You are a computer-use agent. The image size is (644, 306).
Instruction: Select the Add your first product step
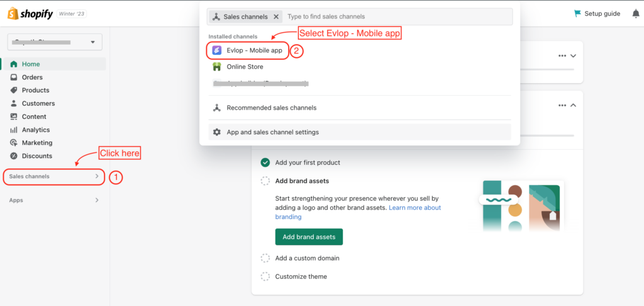click(x=308, y=162)
